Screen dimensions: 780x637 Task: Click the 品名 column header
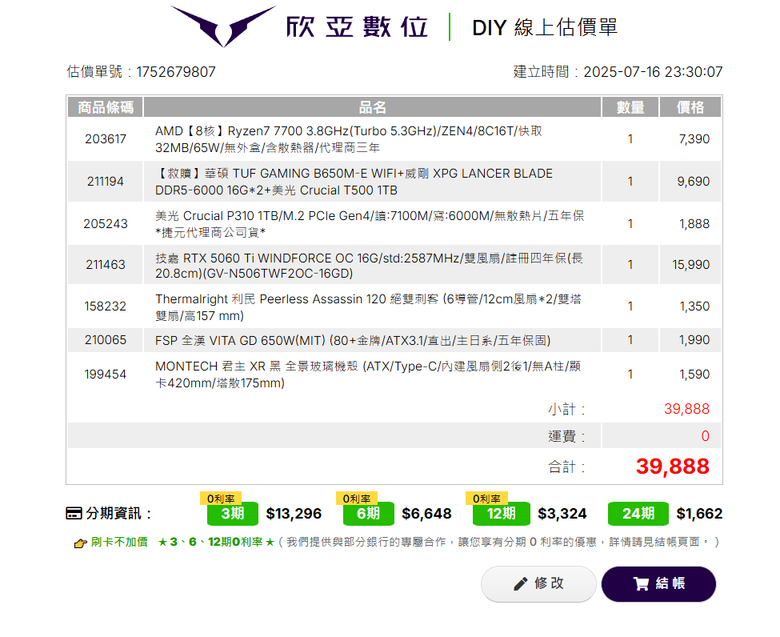click(x=372, y=107)
